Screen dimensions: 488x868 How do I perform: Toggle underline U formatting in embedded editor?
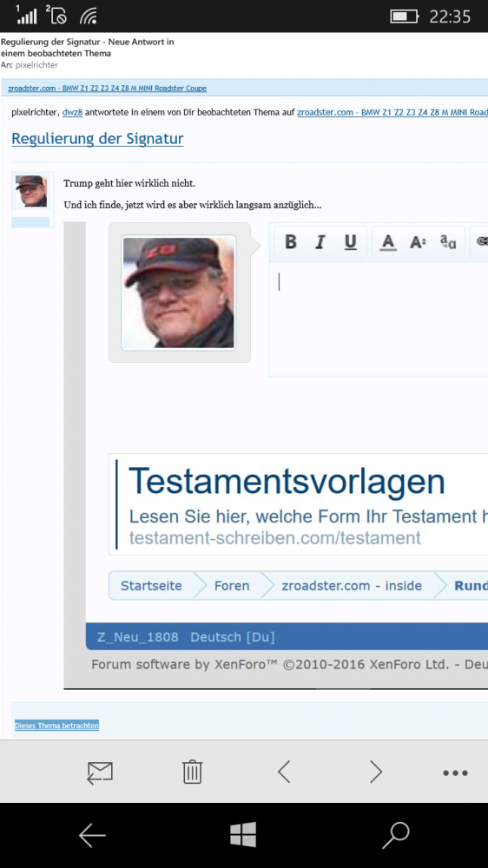point(350,242)
